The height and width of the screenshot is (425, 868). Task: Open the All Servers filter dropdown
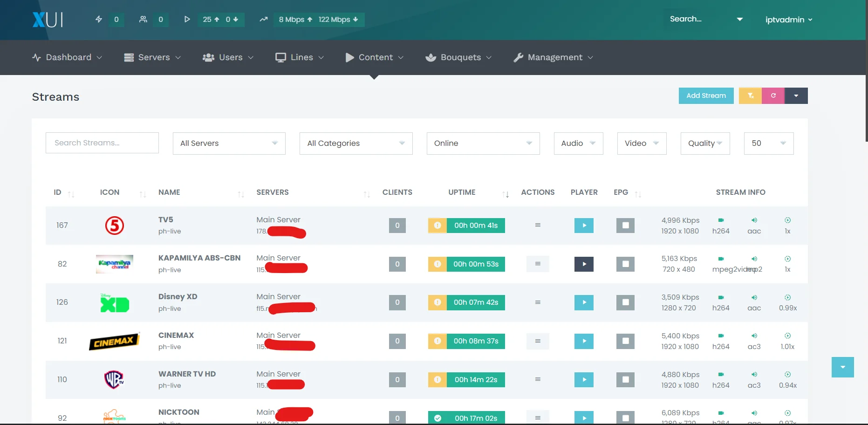229,144
